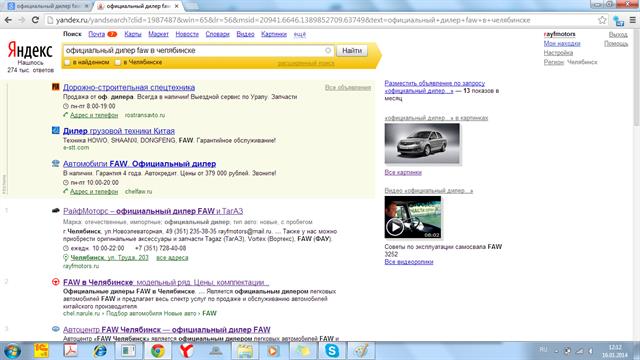The image size is (640, 360).
Task: Launch Internet Explorer from the taskbar
Action: click(99, 351)
